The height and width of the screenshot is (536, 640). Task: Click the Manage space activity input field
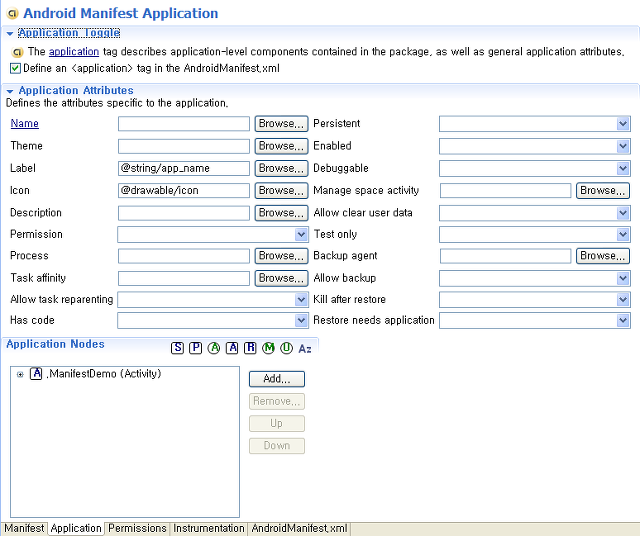click(505, 191)
